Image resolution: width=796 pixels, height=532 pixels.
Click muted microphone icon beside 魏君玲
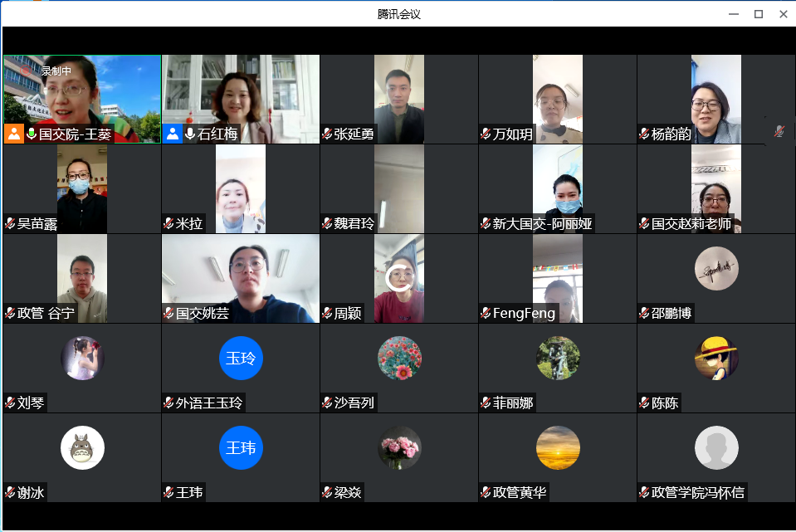point(327,223)
